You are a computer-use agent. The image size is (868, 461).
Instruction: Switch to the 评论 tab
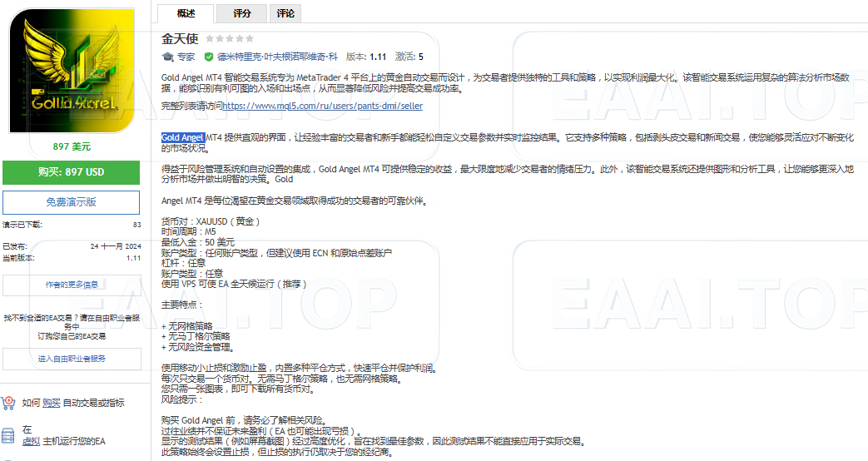point(285,13)
